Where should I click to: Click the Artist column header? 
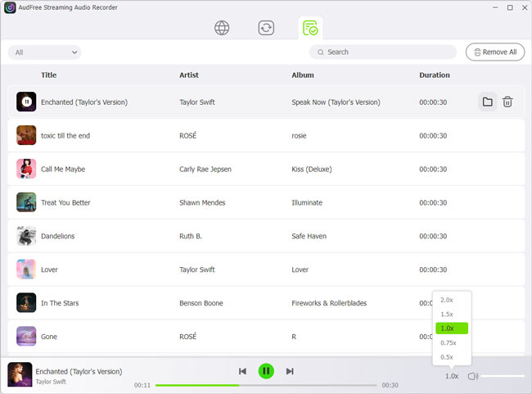coord(189,75)
